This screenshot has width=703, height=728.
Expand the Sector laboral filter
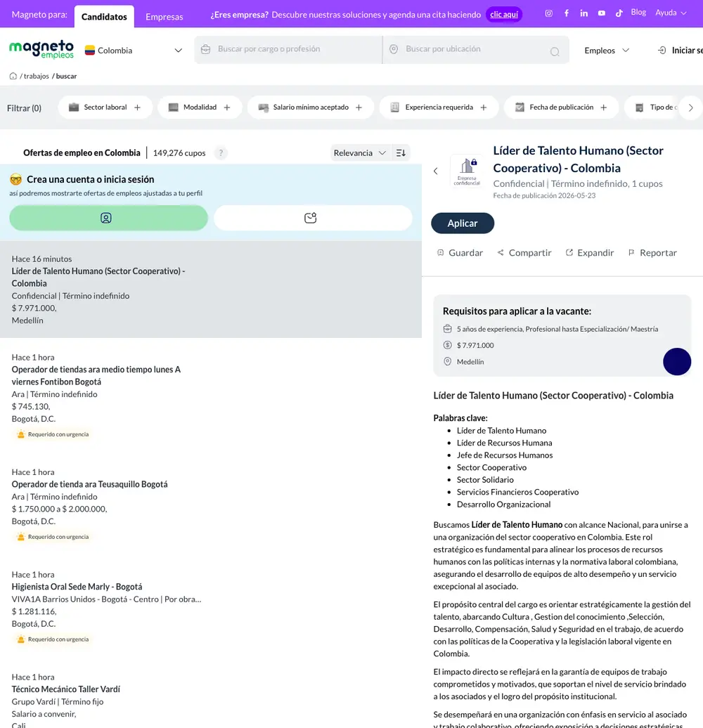(105, 108)
